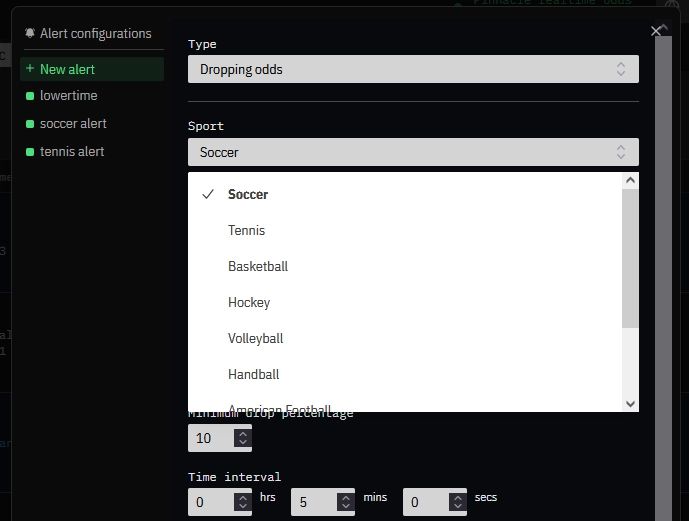Choose Volleyball in sport list

(405, 338)
